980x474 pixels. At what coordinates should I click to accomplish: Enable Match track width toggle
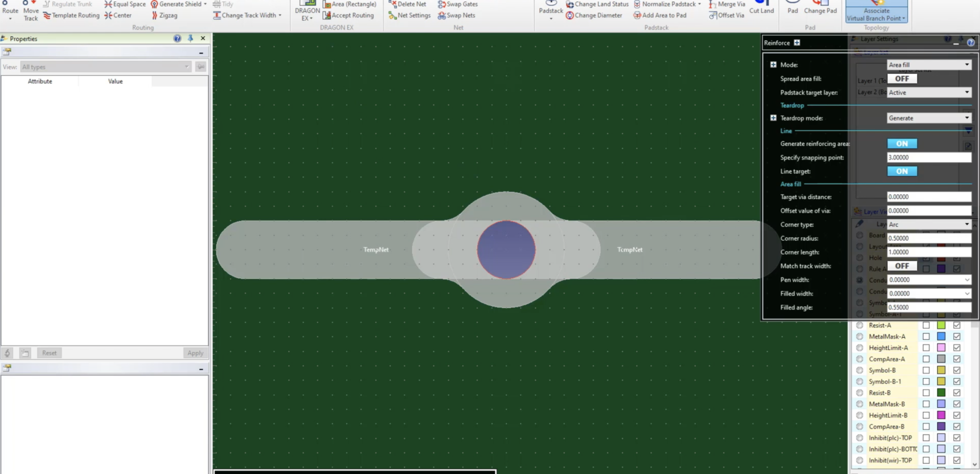tap(901, 266)
